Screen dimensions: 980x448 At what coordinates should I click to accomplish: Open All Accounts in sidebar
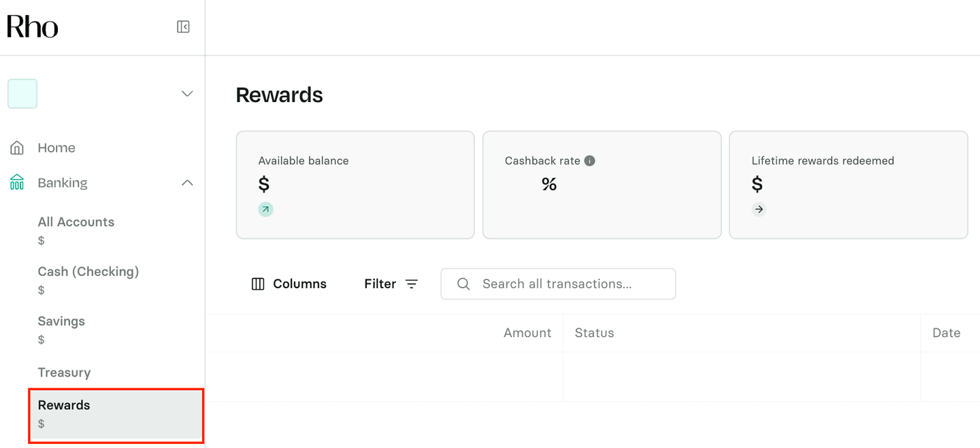pyautogui.click(x=76, y=222)
